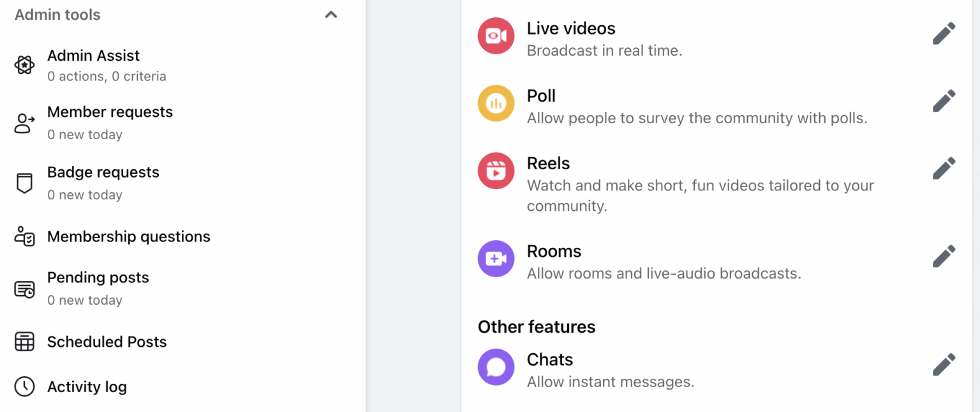
Task: Click the Reels icon
Action: pyautogui.click(x=496, y=171)
